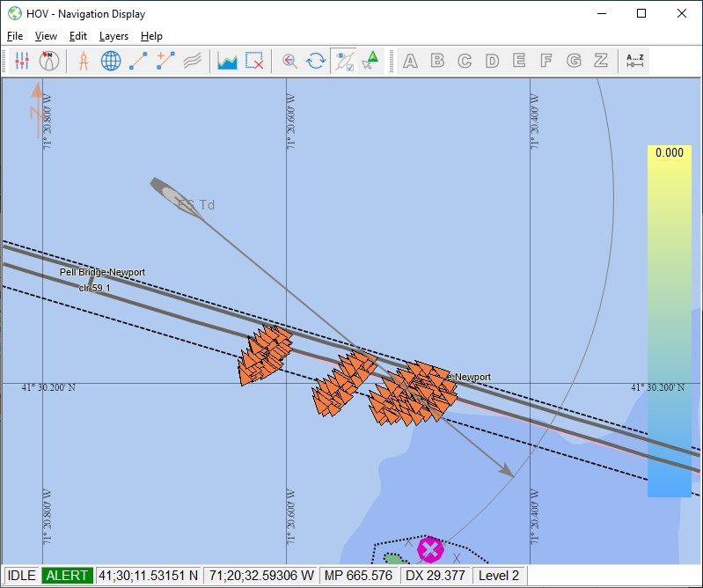Viewport: 703px width, 588px height.
Task: Click the depth contours wave icon
Action: [x=193, y=61]
